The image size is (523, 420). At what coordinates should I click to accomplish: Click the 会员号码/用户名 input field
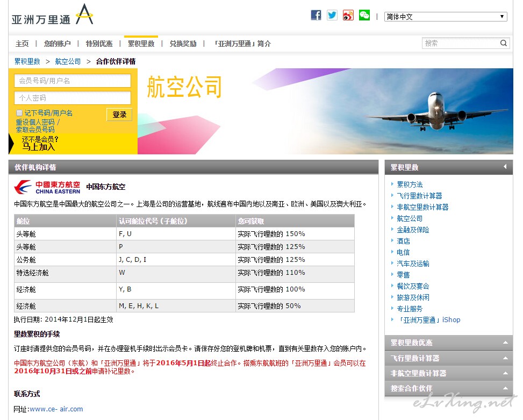[x=73, y=81]
